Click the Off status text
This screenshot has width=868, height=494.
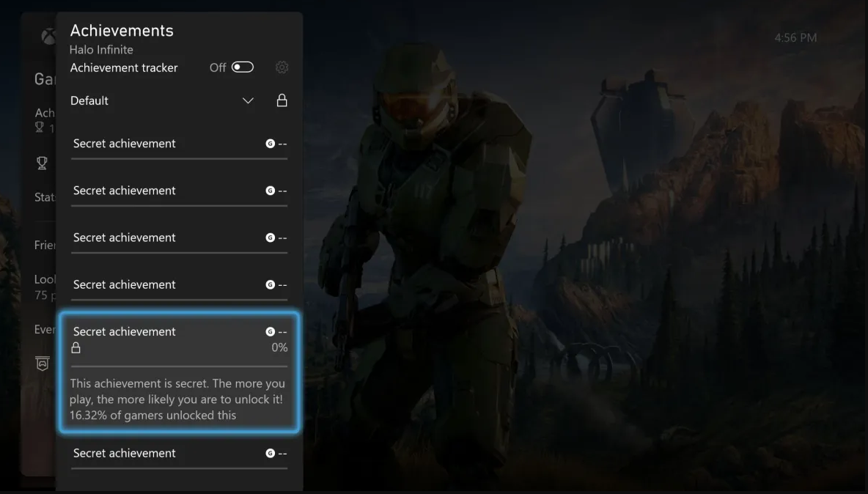click(x=218, y=67)
